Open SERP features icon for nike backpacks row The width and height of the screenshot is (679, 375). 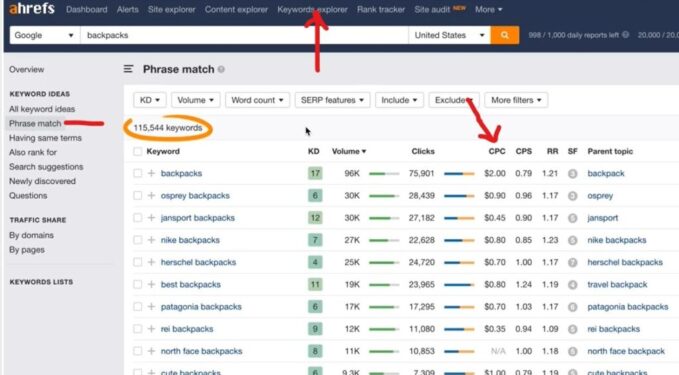coord(572,240)
